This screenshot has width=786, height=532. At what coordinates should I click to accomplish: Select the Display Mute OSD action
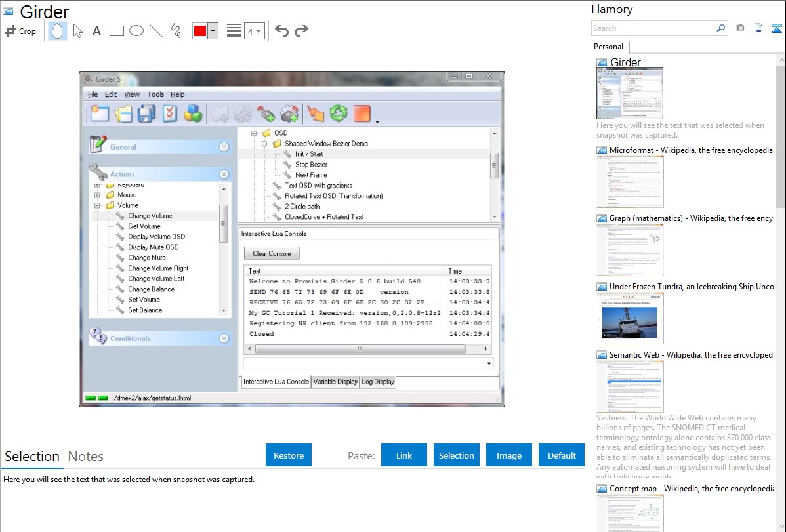(x=153, y=247)
